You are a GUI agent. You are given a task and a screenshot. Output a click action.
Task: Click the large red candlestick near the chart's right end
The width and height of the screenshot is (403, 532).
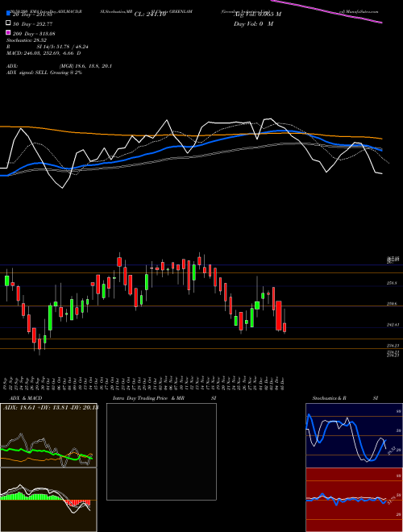[x=279, y=315]
